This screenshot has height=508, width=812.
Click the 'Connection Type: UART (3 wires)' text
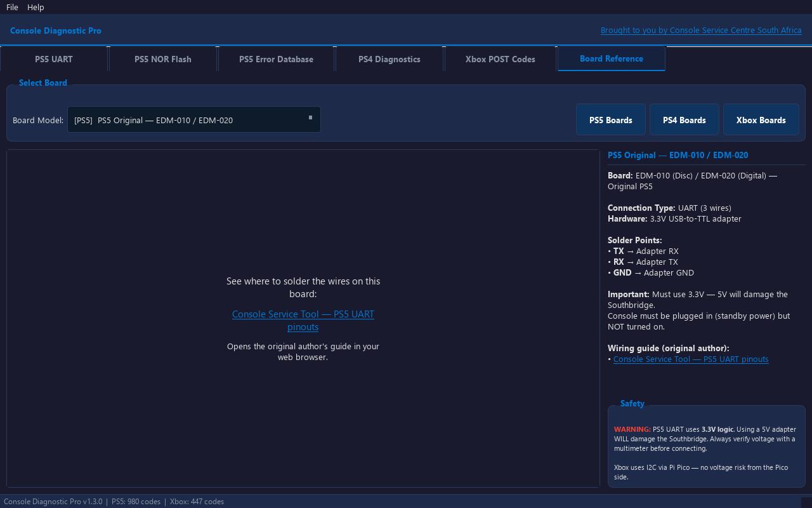669,208
